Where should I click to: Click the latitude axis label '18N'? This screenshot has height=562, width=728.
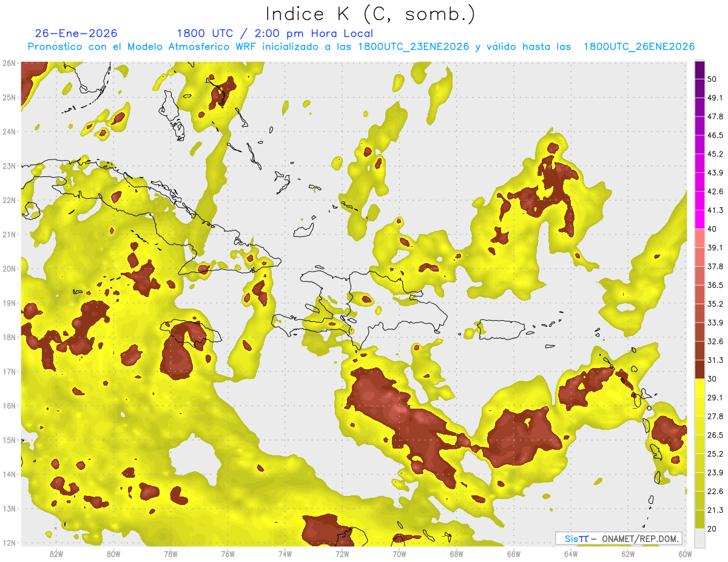click(9, 337)
